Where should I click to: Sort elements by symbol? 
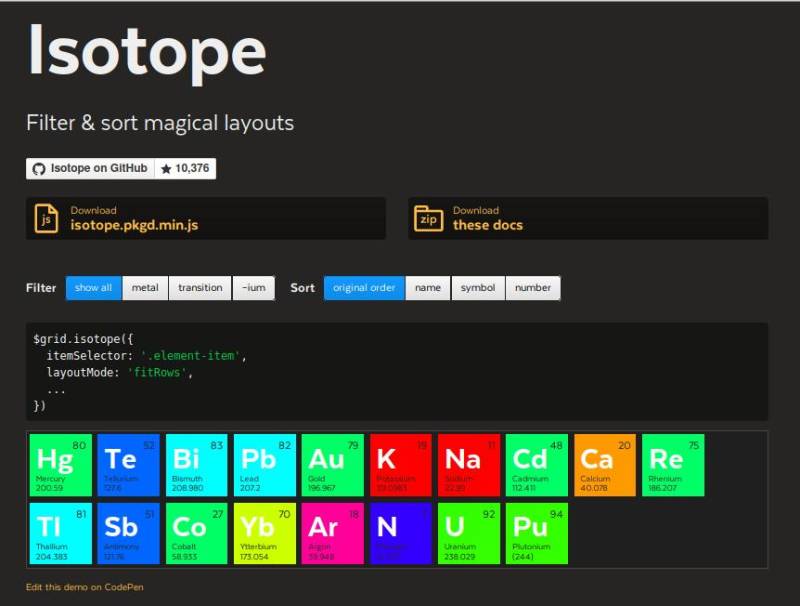coord(478,288)
